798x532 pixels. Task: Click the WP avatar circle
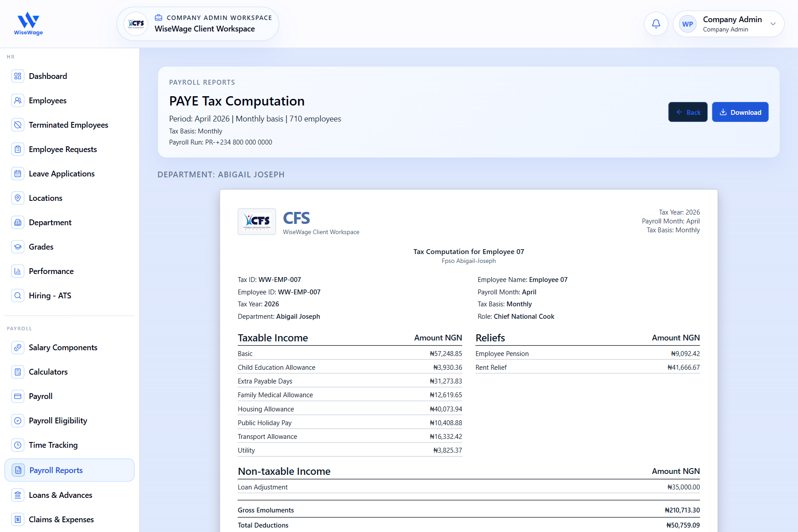point(688,24)
